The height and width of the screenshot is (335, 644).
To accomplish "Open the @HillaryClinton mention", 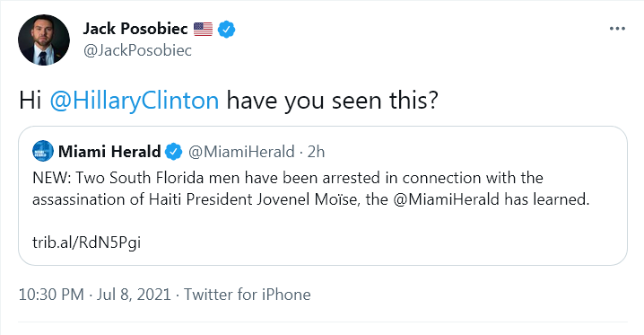I will pyautogui.click(x=135, y=101).
